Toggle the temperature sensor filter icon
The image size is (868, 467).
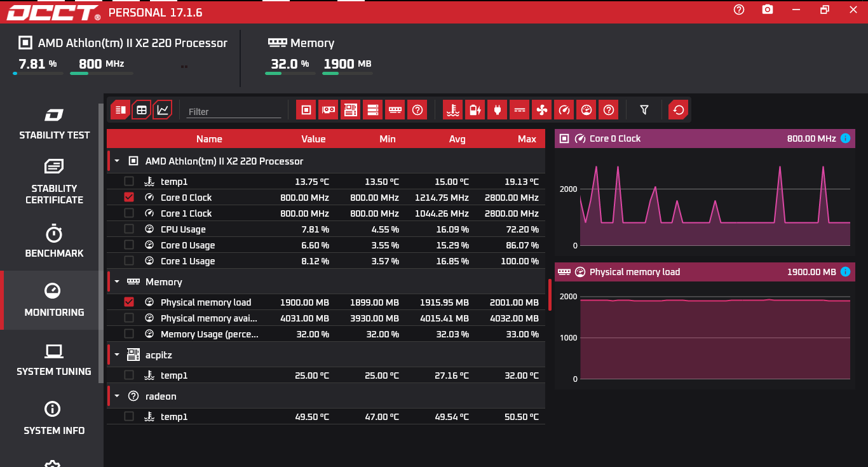pos(453,110)
